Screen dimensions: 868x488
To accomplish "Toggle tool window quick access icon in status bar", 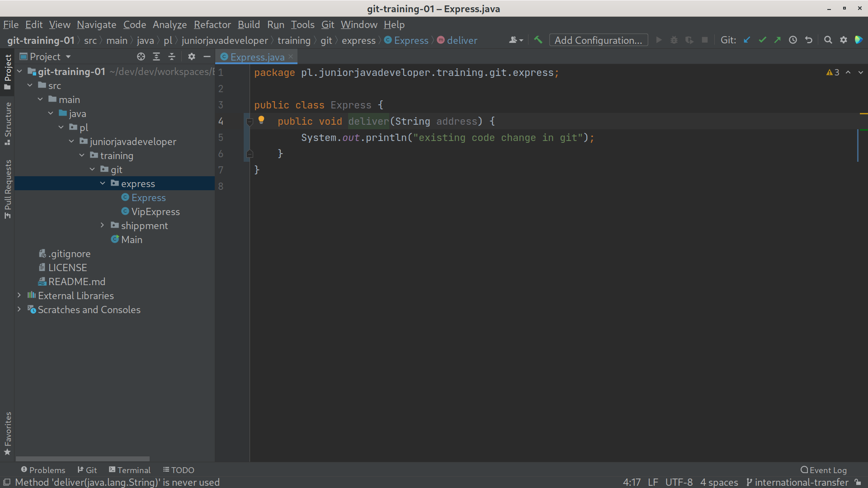I will 7,482.
